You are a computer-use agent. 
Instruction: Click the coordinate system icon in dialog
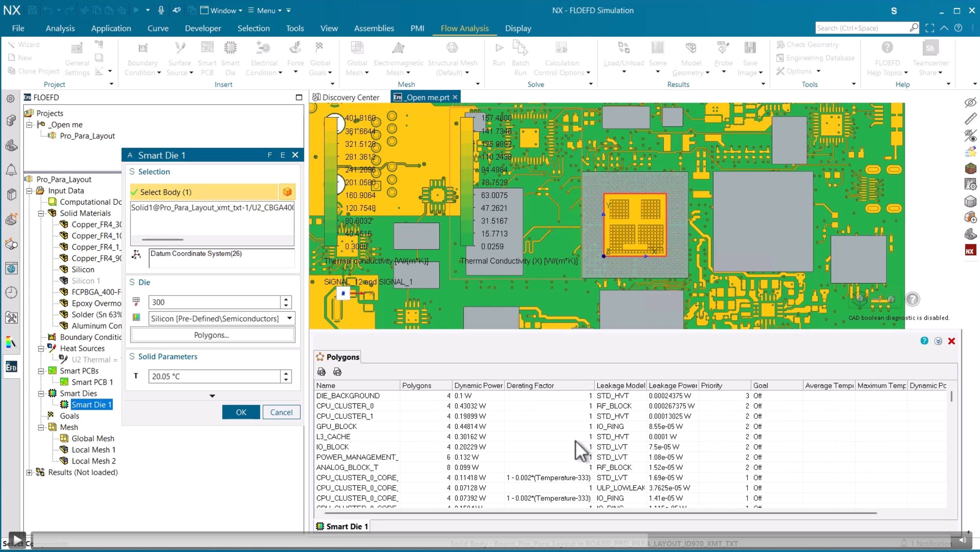click(136, 254)
